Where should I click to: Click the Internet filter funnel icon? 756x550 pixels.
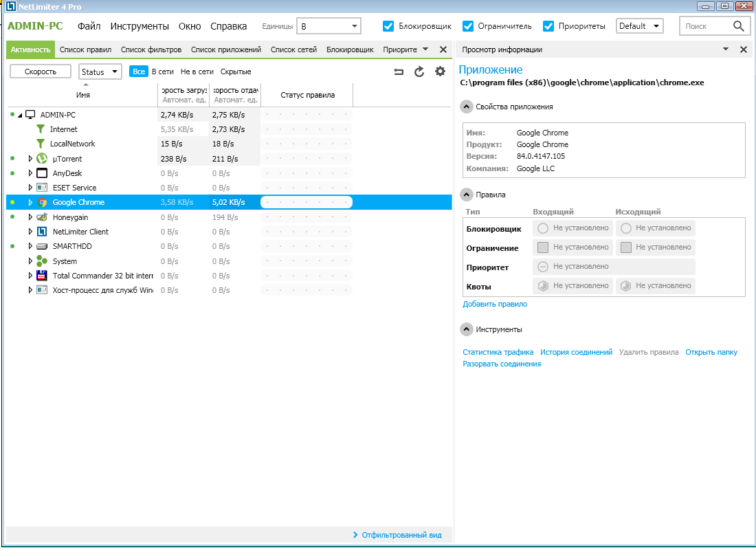point(41,129)
